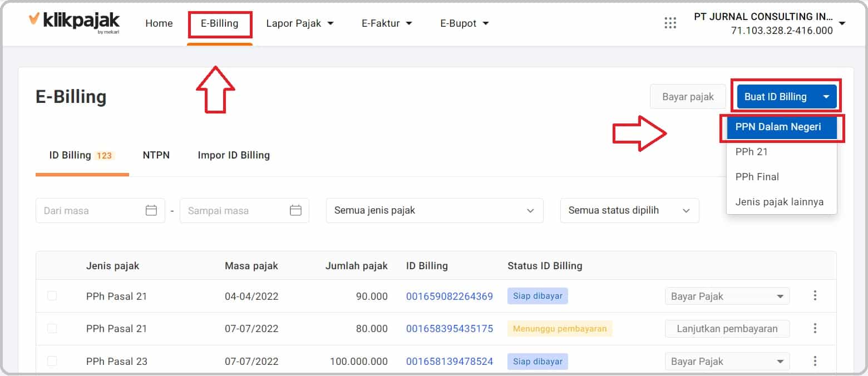Open the three-dot menu on PPh Pasal 23 row

point(815,361)
